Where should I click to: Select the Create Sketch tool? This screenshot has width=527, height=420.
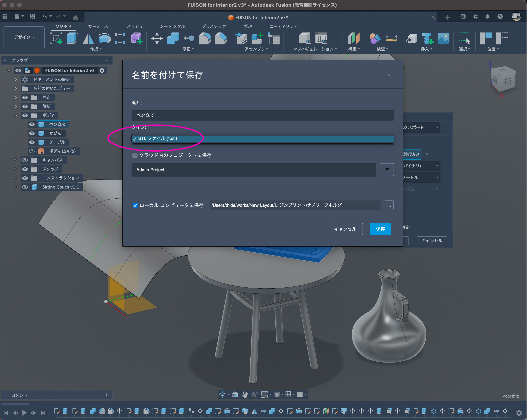[56, 38]
